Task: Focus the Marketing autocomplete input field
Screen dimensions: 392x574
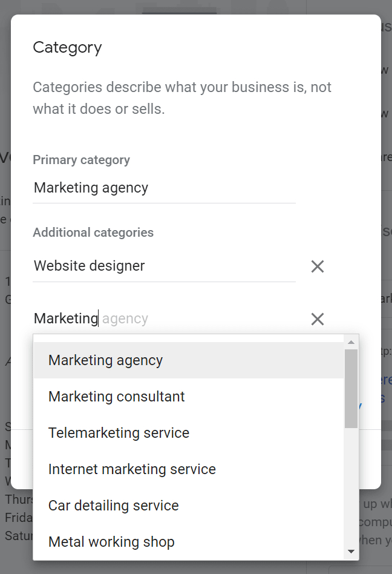Action: click(164, 318)
